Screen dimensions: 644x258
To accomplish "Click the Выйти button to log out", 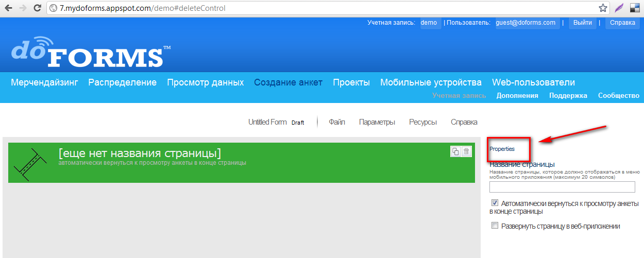I will 582,23.
